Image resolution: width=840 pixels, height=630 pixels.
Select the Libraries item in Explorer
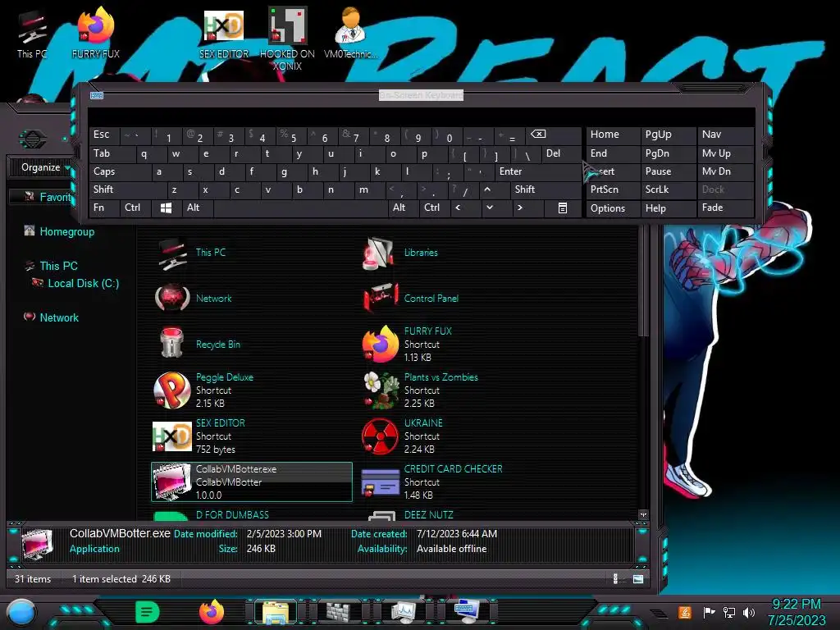click(402, 253)
